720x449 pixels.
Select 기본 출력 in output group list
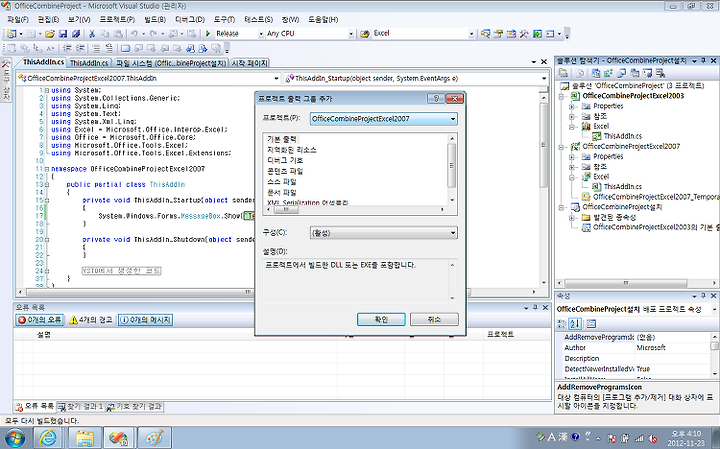[x=282, y=139]
